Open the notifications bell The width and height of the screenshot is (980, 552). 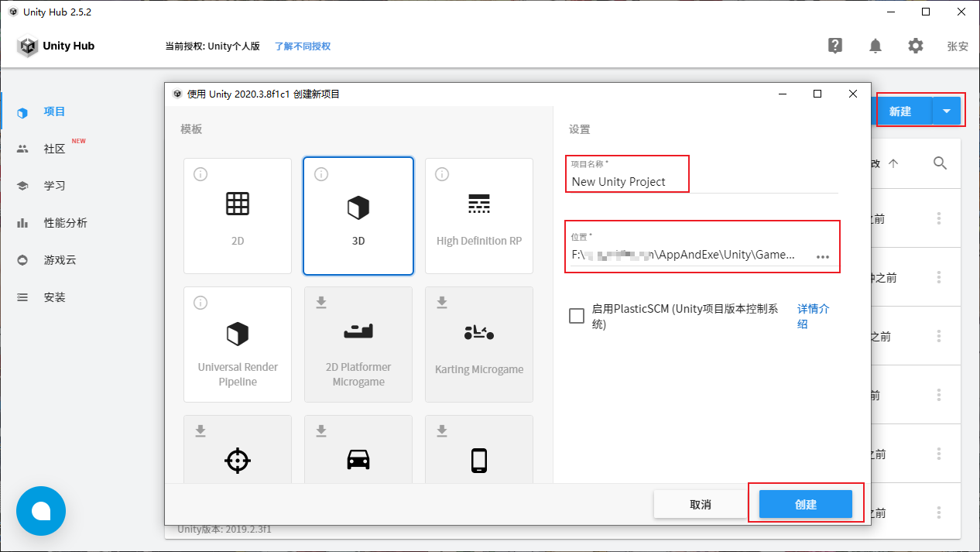pyautogui.click(x=875, y=46)
